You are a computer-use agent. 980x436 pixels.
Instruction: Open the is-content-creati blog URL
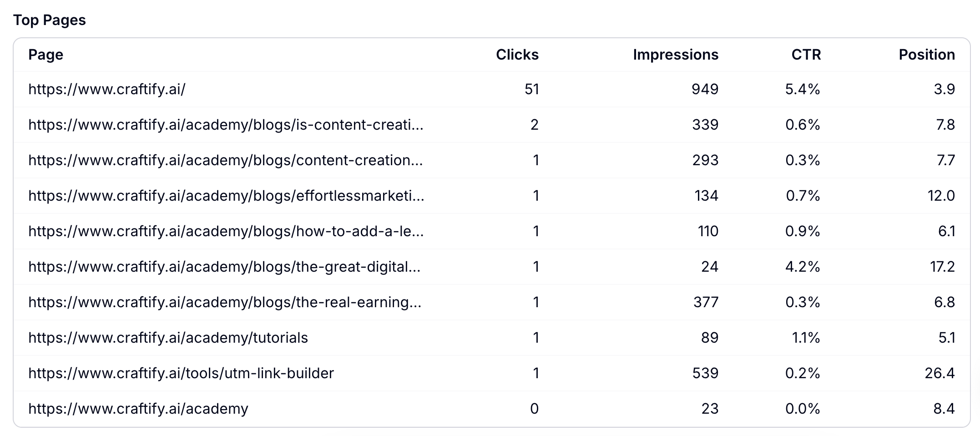pyautogui.click(x=226, y=125)
